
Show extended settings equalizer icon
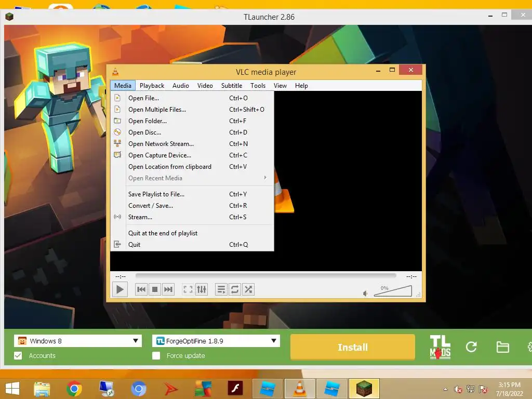[x=202, y=289]
